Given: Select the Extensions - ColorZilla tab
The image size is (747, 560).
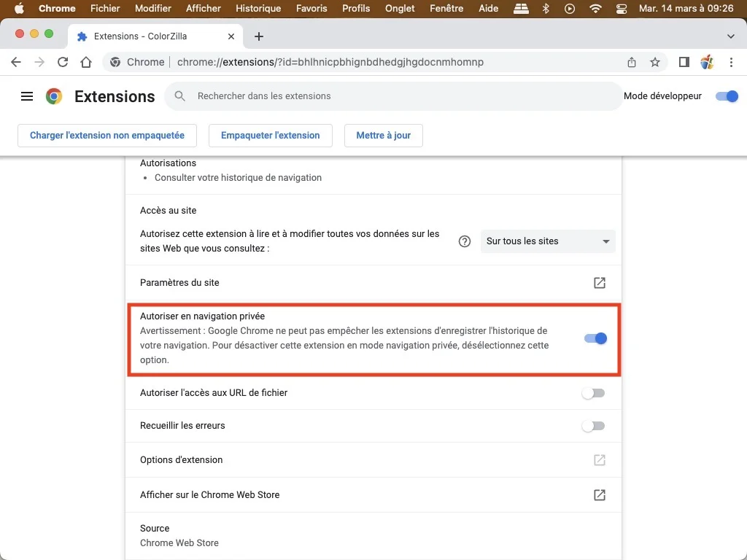Looking at the screenshot, I should coord(155,36).
